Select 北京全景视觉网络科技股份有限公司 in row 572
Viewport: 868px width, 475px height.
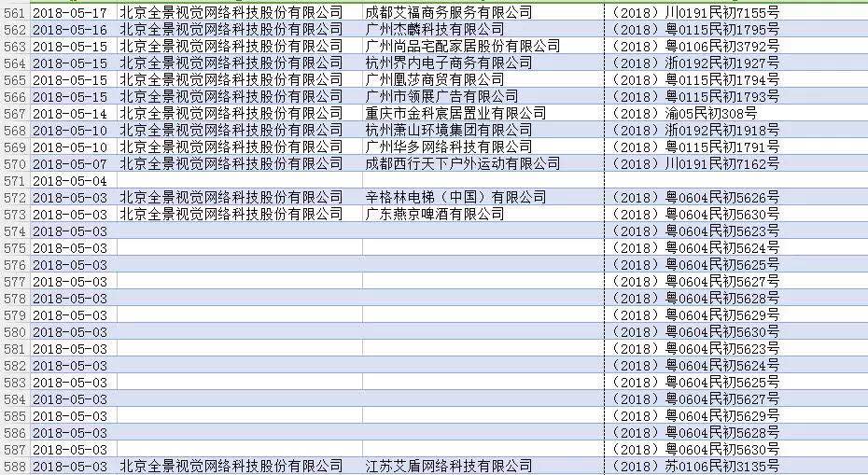(231, 197)
